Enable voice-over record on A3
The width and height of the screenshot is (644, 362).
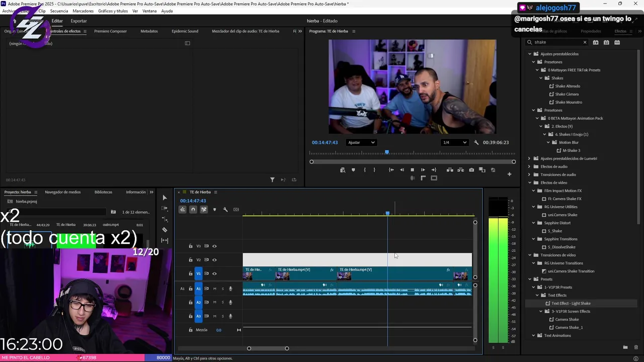[x=230, y=316]
